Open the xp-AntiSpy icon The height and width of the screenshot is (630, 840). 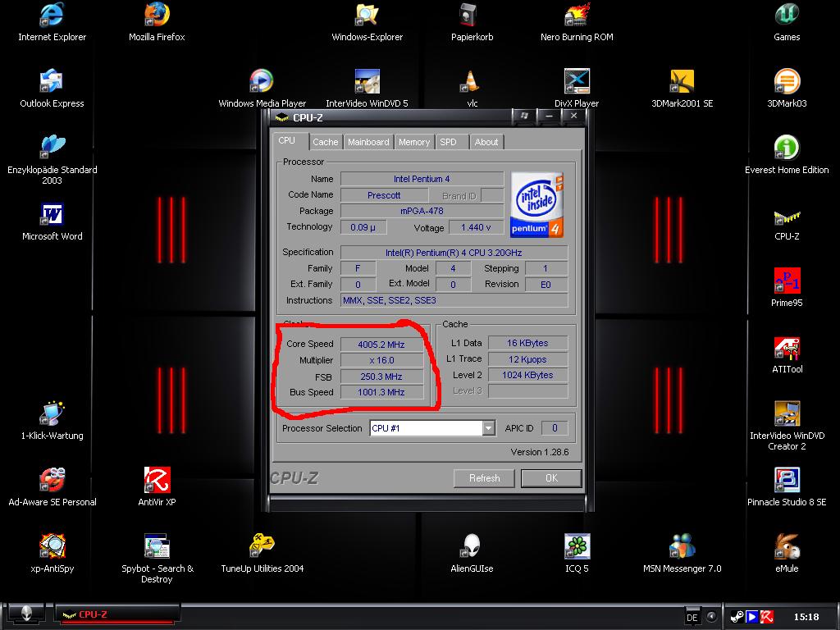52,546
